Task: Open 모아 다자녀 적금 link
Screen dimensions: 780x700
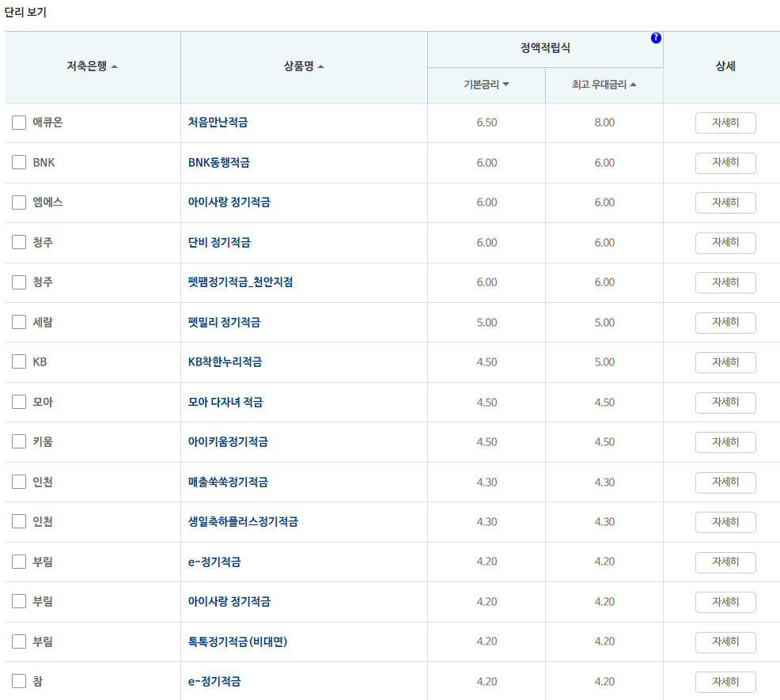Action: coord(225,402)
